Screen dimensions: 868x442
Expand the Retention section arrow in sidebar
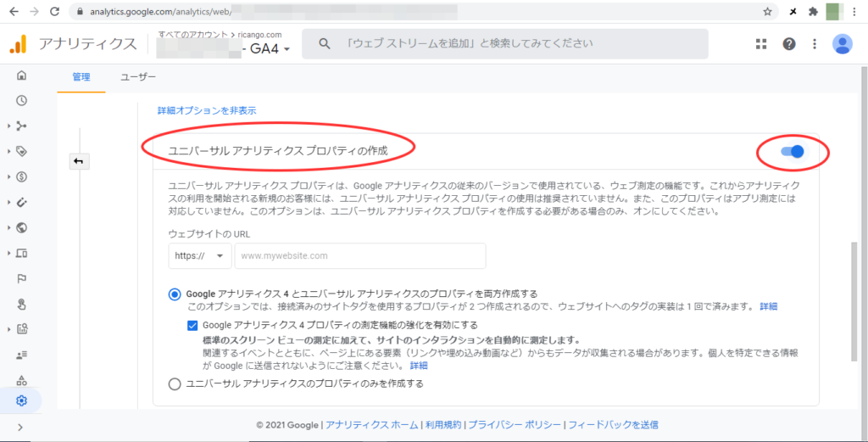[9, 203]
